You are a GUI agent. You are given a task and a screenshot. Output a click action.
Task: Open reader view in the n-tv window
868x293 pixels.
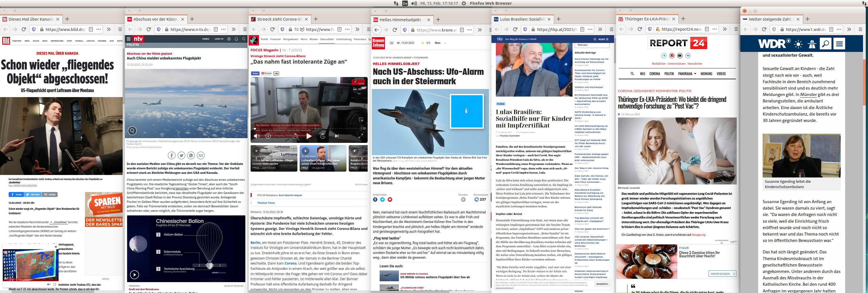(x=216, y=29)
